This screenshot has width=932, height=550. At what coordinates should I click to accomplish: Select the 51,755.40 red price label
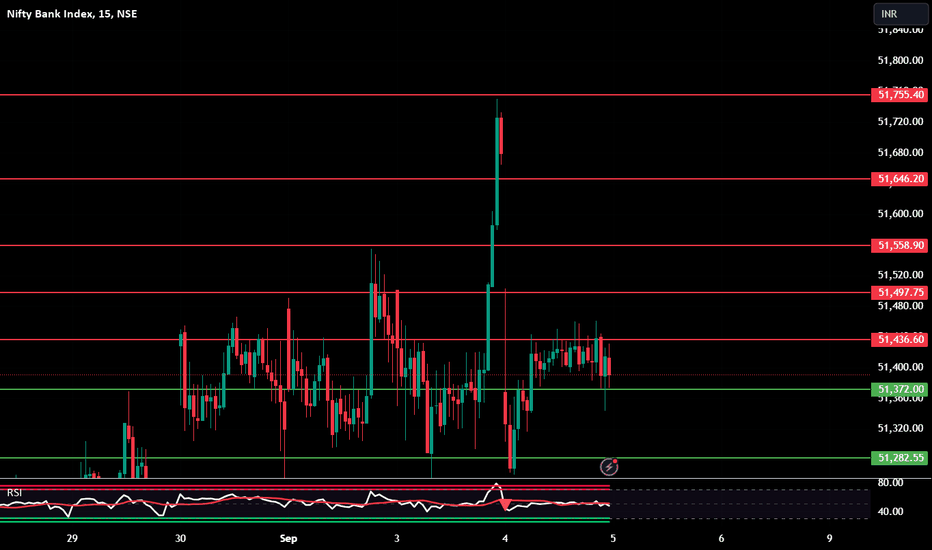899,95
